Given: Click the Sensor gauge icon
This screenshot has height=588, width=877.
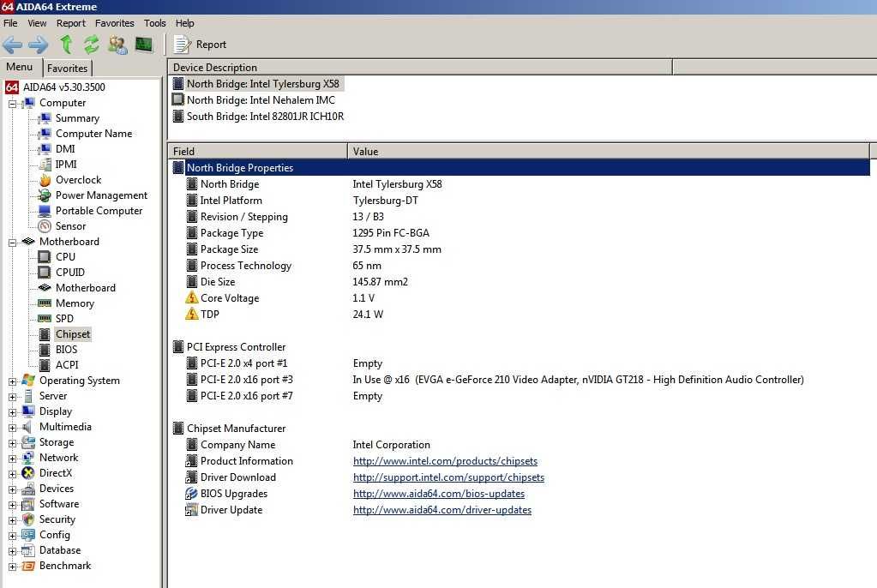Looking at the screenshot, I should click(x=45, y=226).
